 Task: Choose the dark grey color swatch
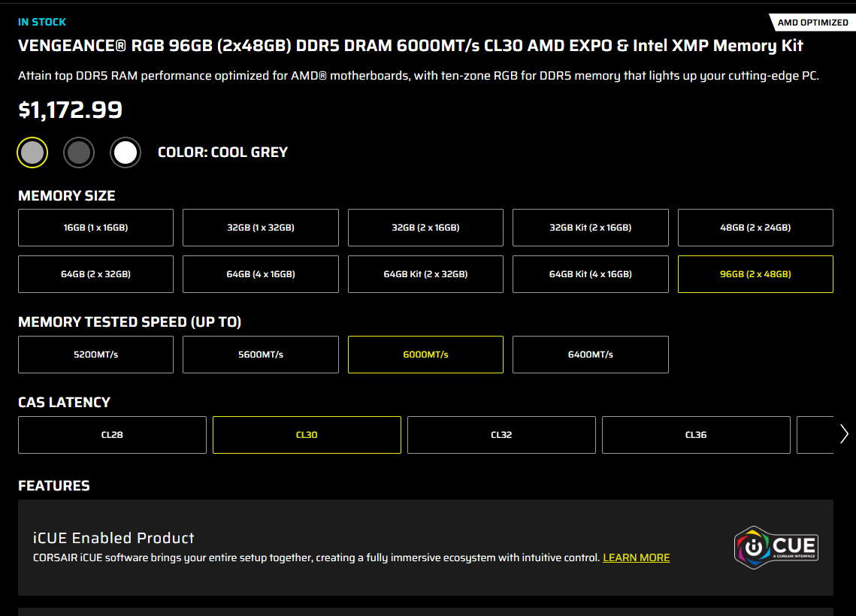(x=79, y=152)
